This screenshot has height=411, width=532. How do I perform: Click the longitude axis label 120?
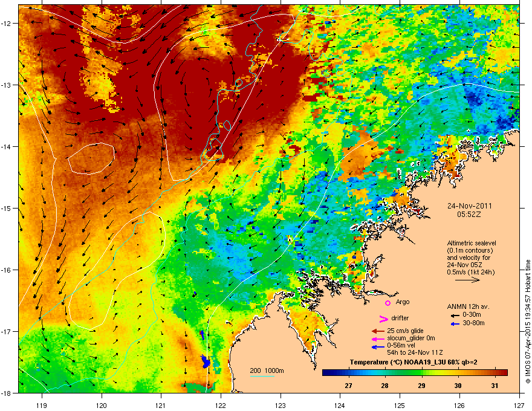(102, 405)
